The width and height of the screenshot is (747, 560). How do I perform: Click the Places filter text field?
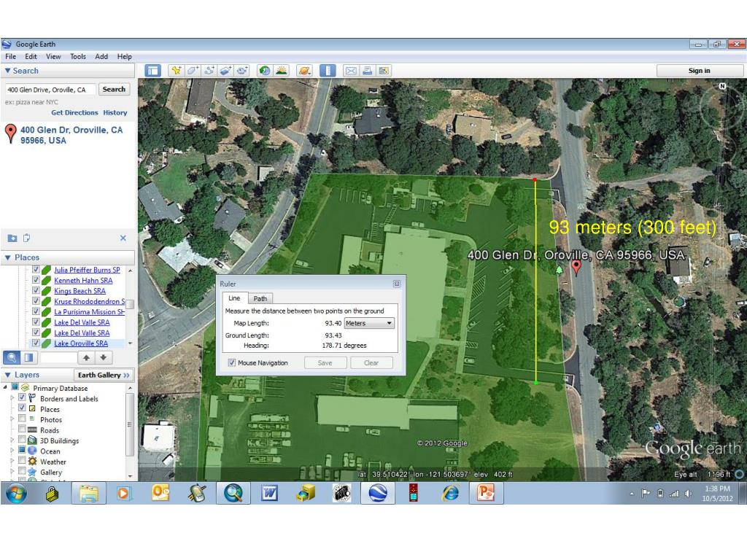58,357
